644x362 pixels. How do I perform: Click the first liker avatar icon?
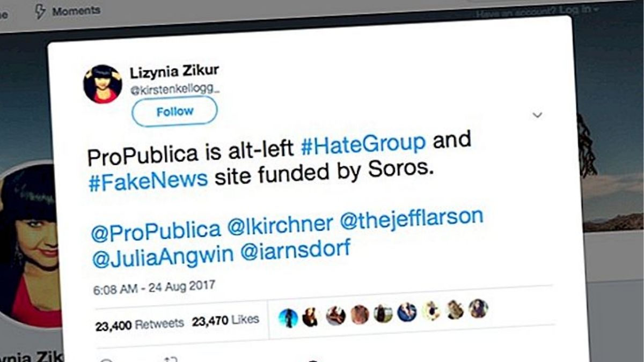(x=288, y=319)
